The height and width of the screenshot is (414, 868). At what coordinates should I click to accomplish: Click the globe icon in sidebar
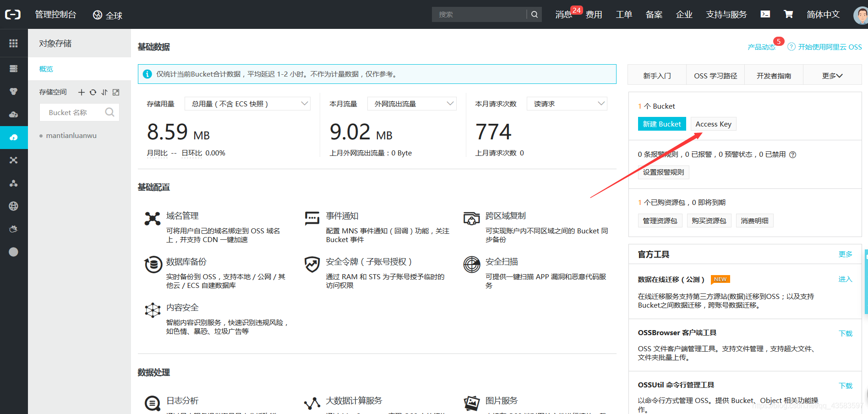(x=14, y=206)
